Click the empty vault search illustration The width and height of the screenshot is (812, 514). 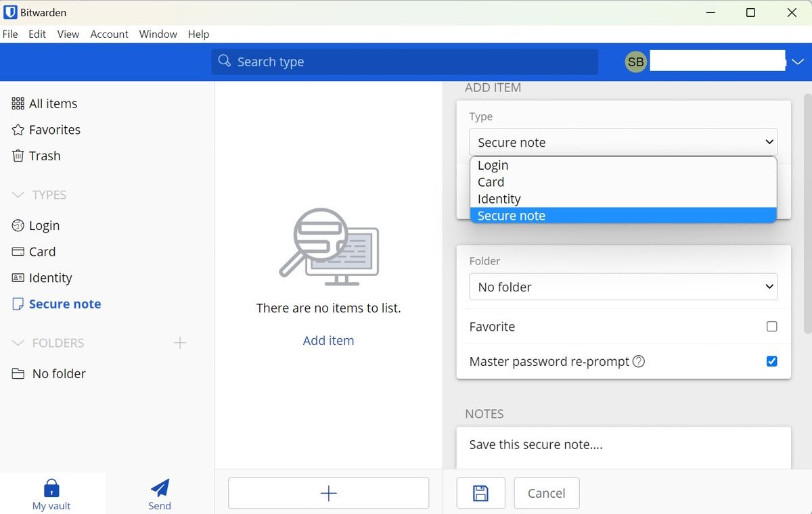(329, 246)
